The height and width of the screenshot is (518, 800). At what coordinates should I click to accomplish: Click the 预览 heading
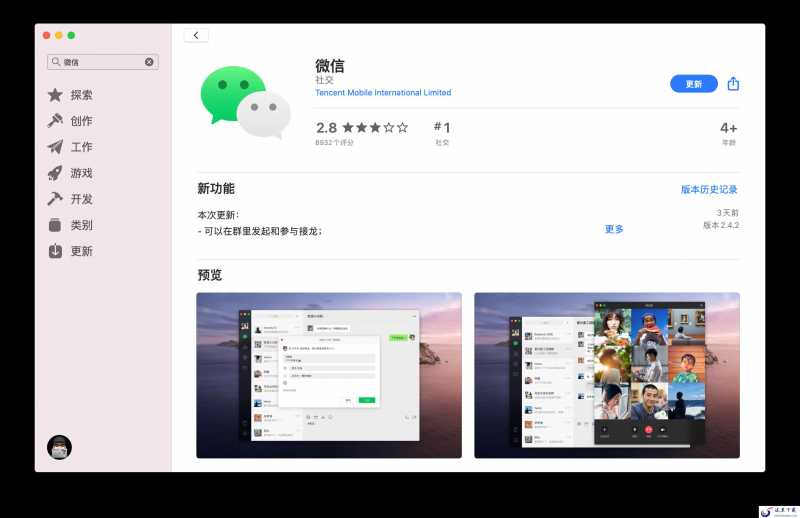pyautogui.click(x=210, y=275)
